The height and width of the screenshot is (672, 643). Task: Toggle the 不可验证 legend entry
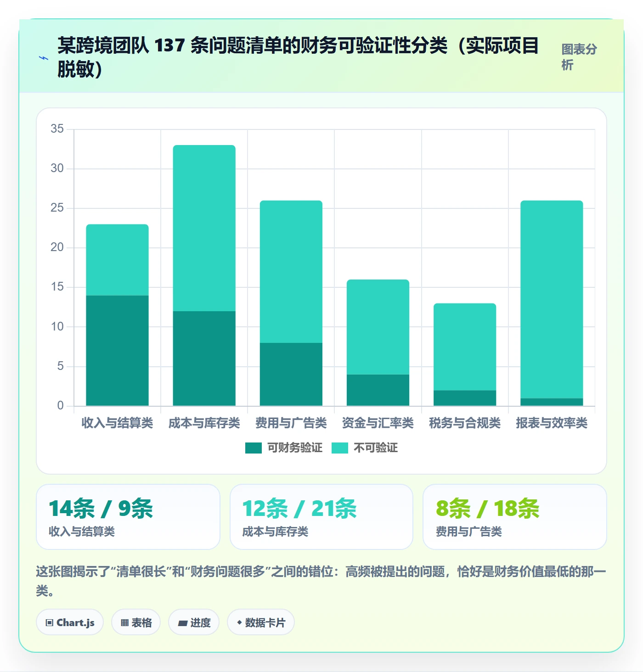coord(365,448)
